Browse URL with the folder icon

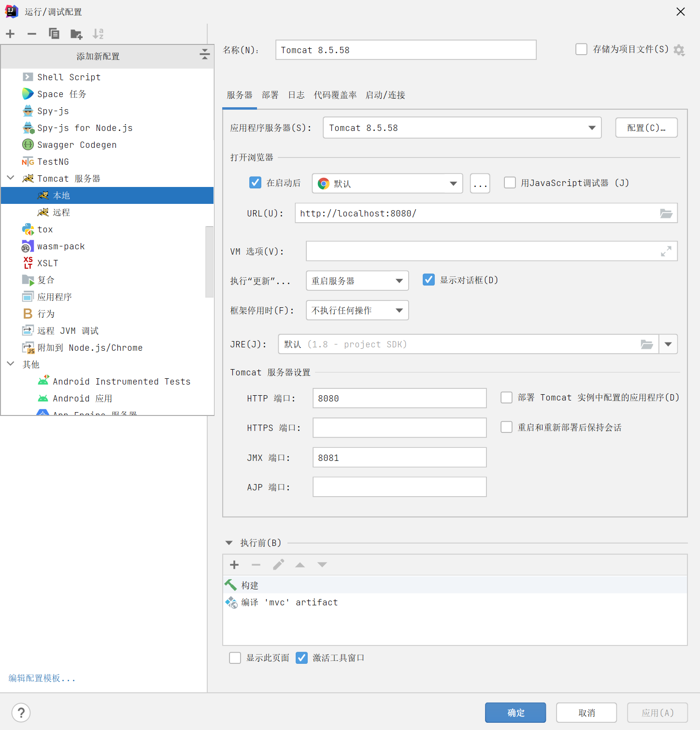(666, 214)
